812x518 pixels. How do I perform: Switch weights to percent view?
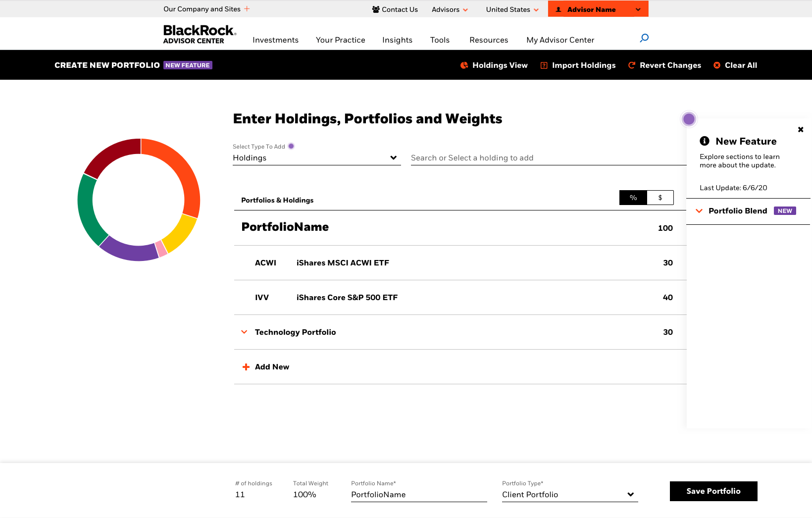(633, 198)
